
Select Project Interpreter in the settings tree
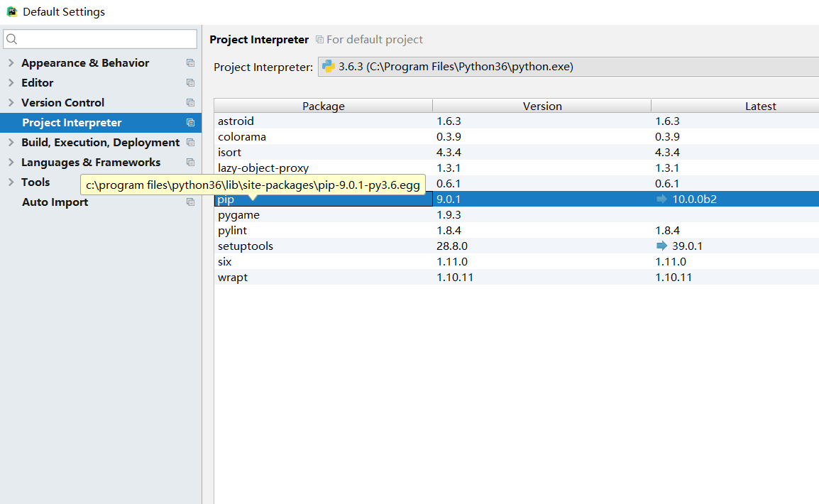tap(72, 123)
